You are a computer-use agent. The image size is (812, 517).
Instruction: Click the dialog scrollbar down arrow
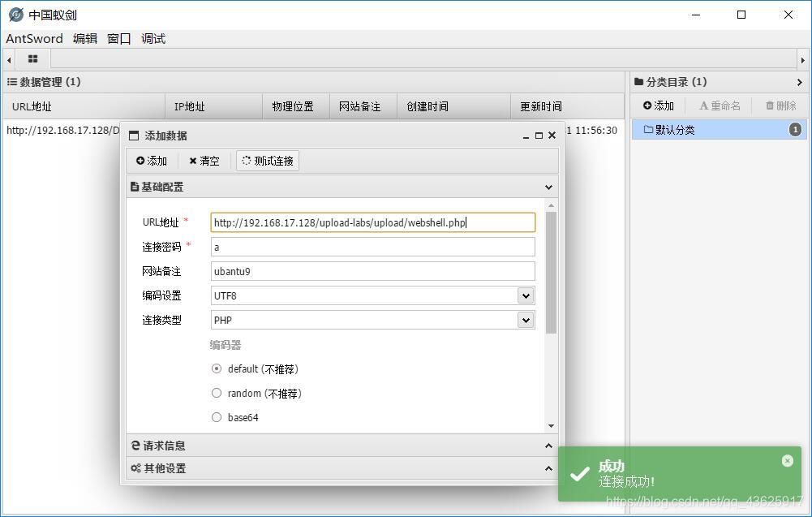(551, 426)
